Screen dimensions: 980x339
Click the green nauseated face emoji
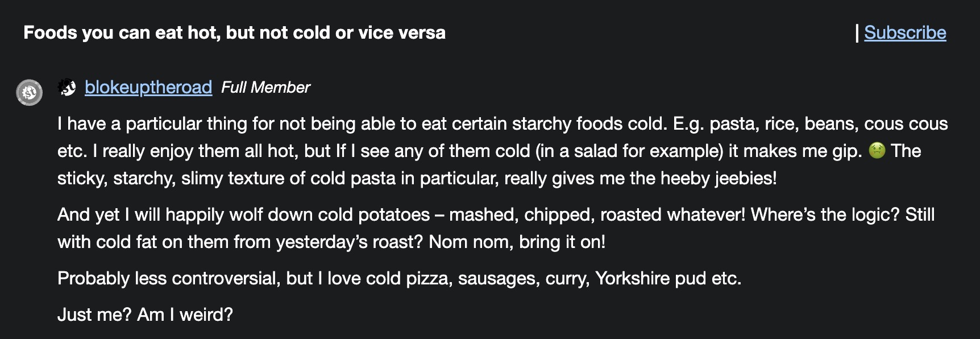tap(877, 151)
